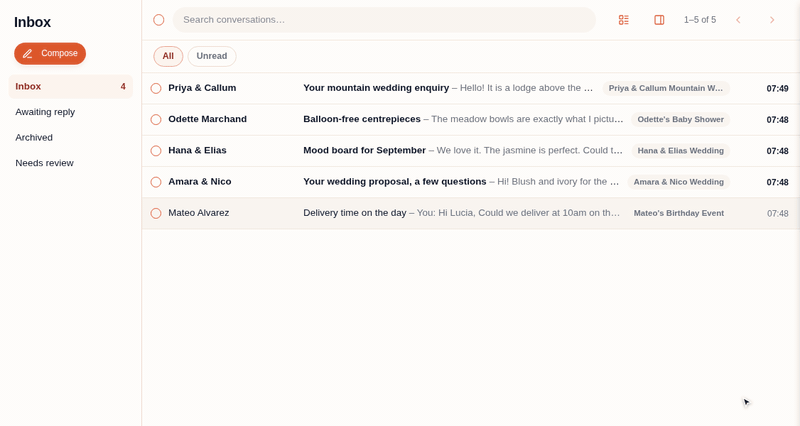The width and height of the screenshot is (800, 426).
Task: Click the 07:49 timestamp
Action: (777, 88)
